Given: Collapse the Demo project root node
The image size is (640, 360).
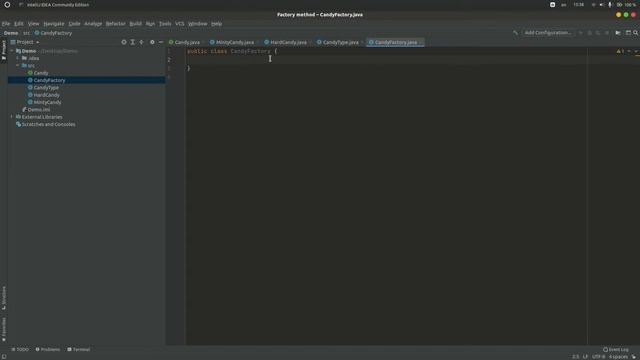Looking at the screenshot, I should pos(12,51).
